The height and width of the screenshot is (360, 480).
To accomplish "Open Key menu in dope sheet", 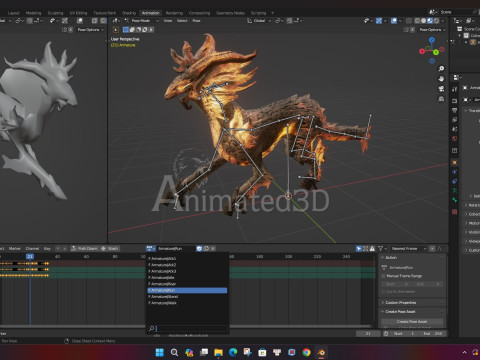I will [47, 249].
